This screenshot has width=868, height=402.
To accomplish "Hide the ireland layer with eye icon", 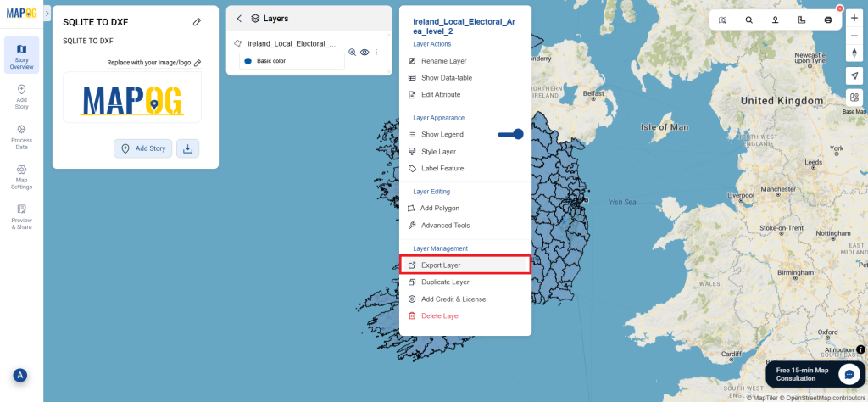I will coord(364,52).
